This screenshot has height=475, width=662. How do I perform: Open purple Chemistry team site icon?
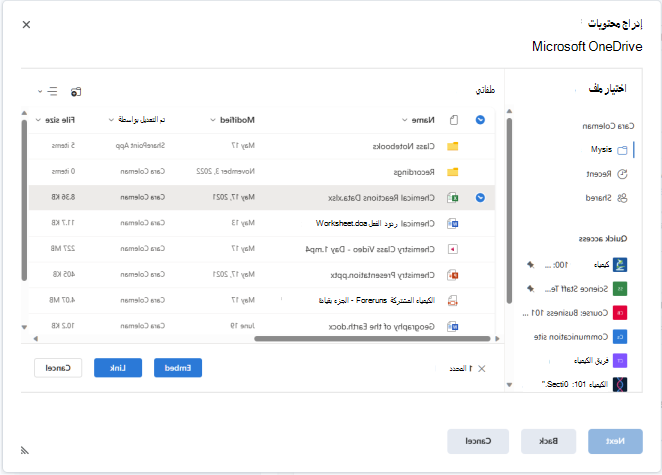[620, 361]
